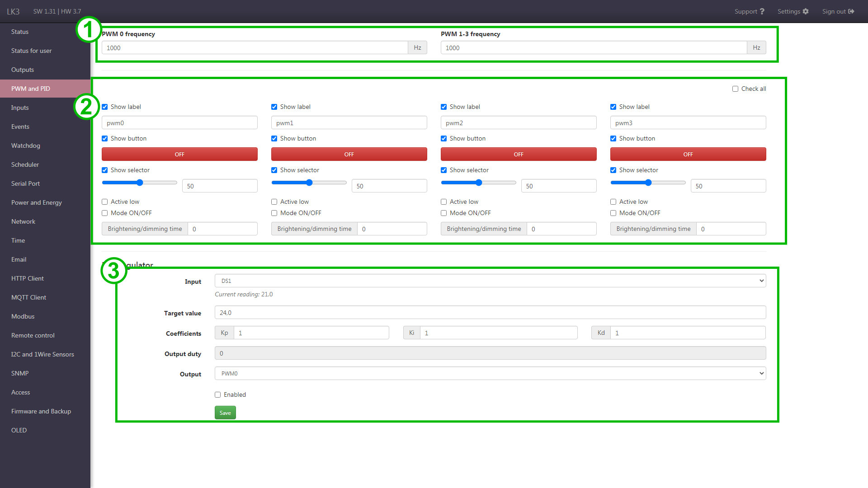Open Modbus page

coord(45,316)
